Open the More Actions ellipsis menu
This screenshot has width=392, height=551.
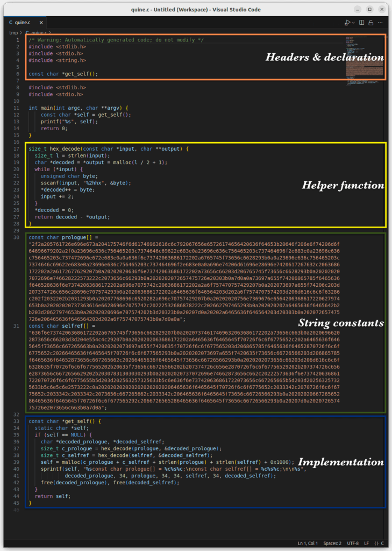pos(381,23)
